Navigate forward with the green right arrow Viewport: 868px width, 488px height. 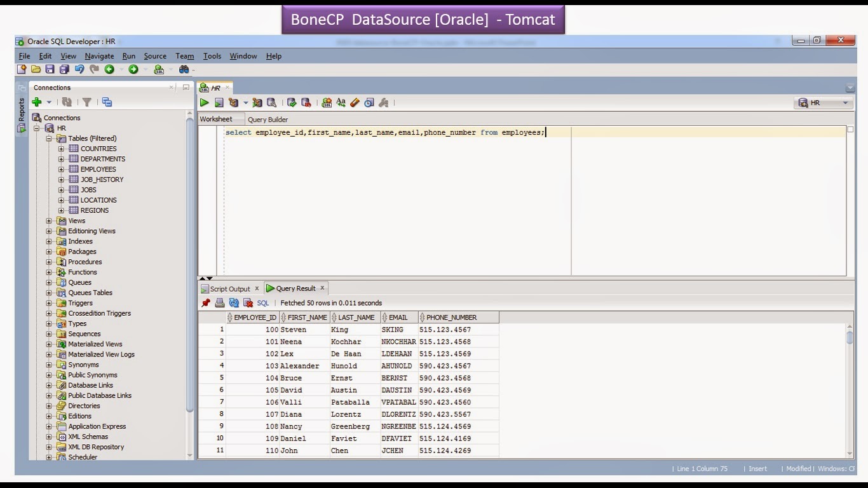point(133,69)
